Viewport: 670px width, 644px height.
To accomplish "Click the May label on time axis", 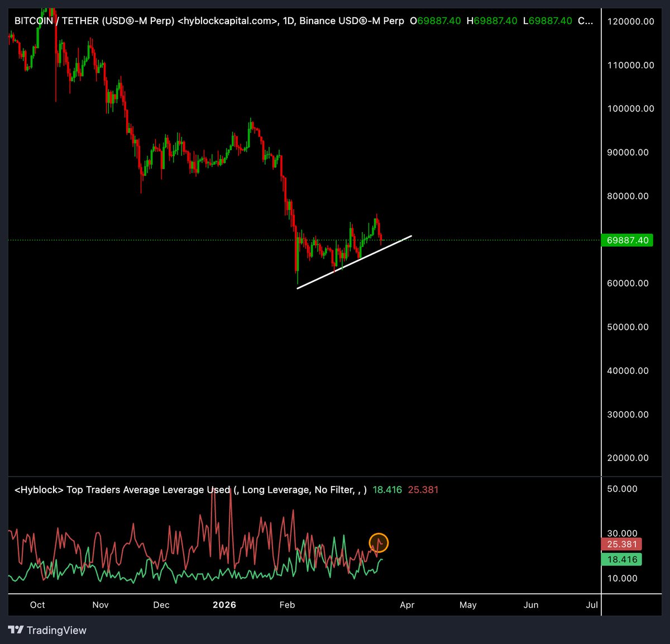I will coord(468,605).
